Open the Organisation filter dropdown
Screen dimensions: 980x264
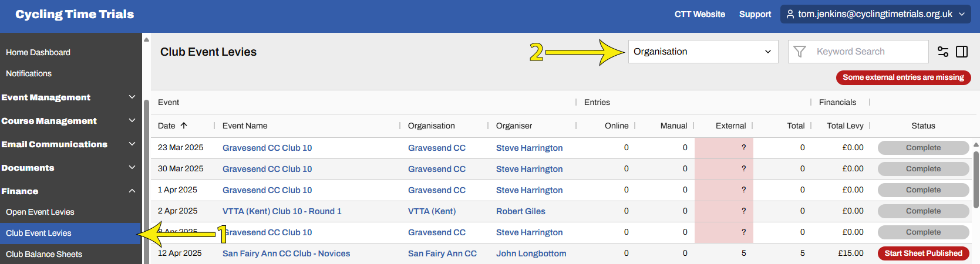[x=703, y=52]
